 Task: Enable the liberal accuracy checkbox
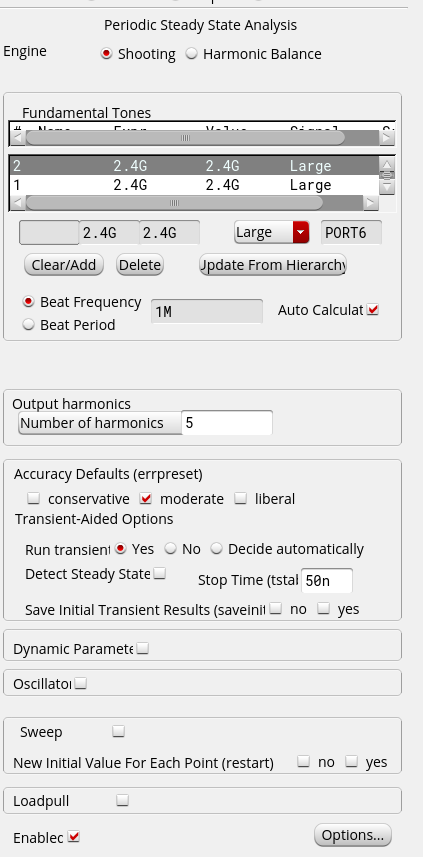pyautogui.click(x=240, y=498)
